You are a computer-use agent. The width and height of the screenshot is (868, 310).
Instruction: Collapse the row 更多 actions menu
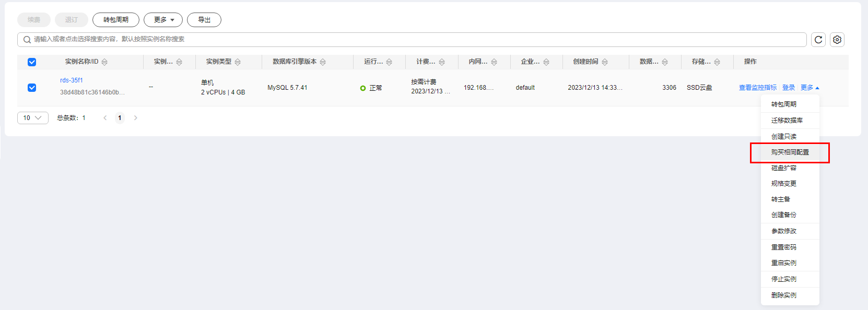pos(810,88)
